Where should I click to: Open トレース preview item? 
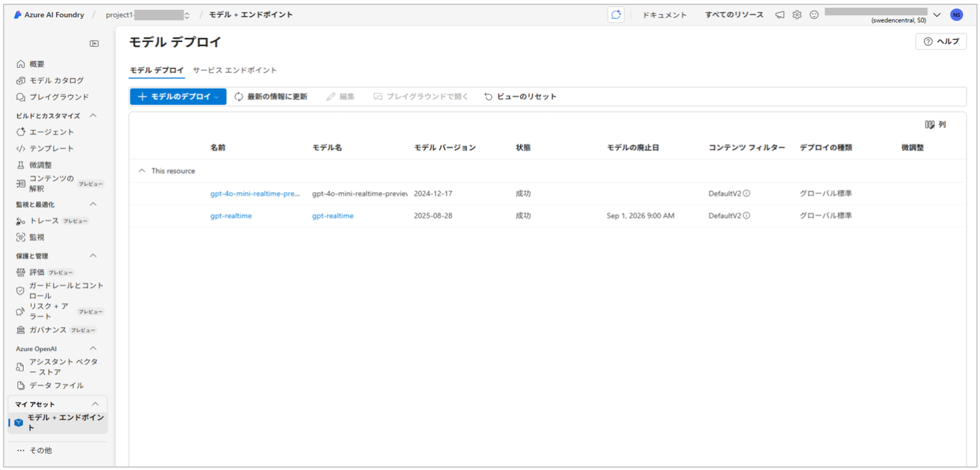52,221
